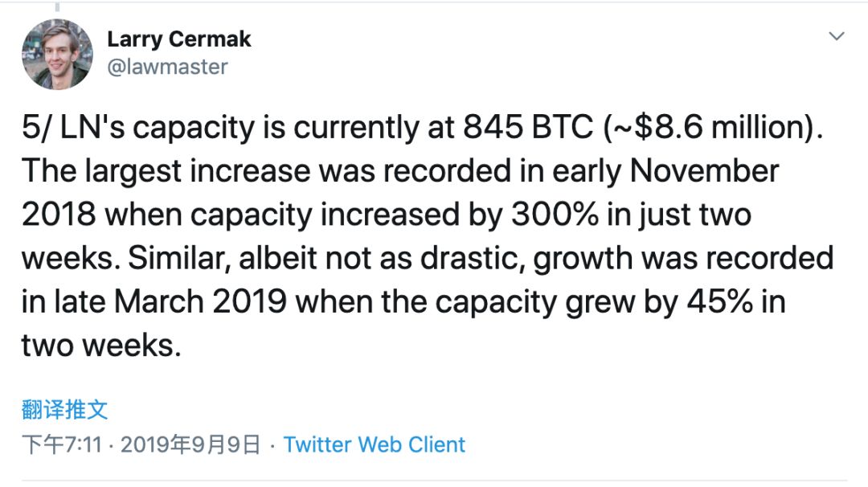Click the Larry Cermak display name
The image size is (868, 487).
pos(178,39)
